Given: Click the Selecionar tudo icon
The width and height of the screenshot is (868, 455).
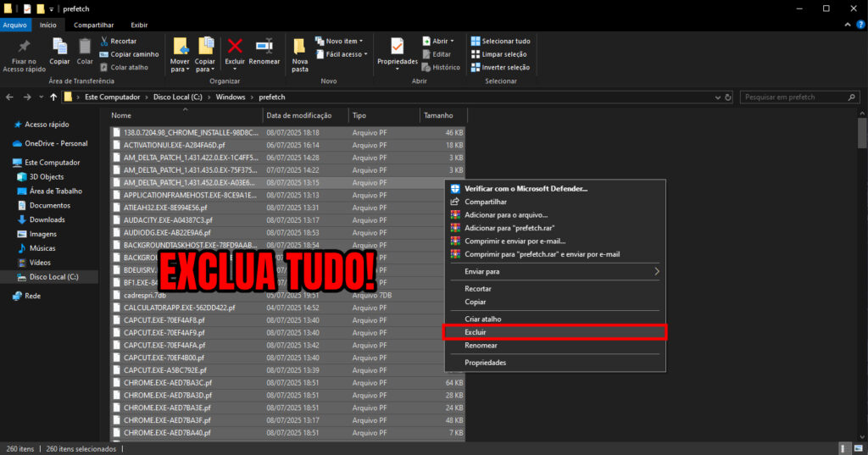Looking at the screenshot, I should point(500,41).
